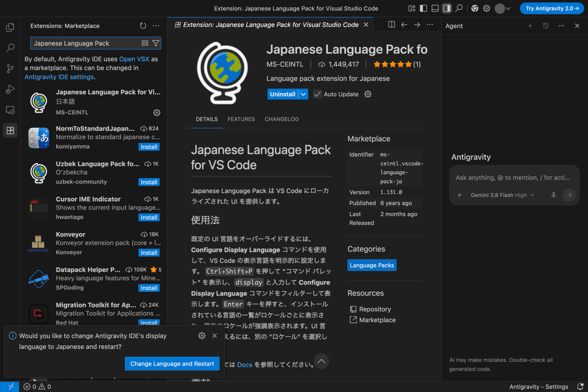The height and width of the screenshot is (392, 588).
Task: Refresh the extensions marketplace list
Action: (x=143, y=26)
